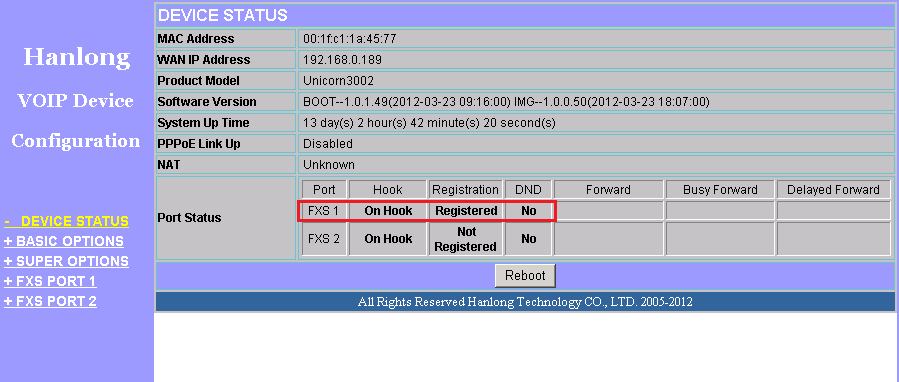Click the Hanlong brand title
The image size is (899, 382).
pos(77,57)
